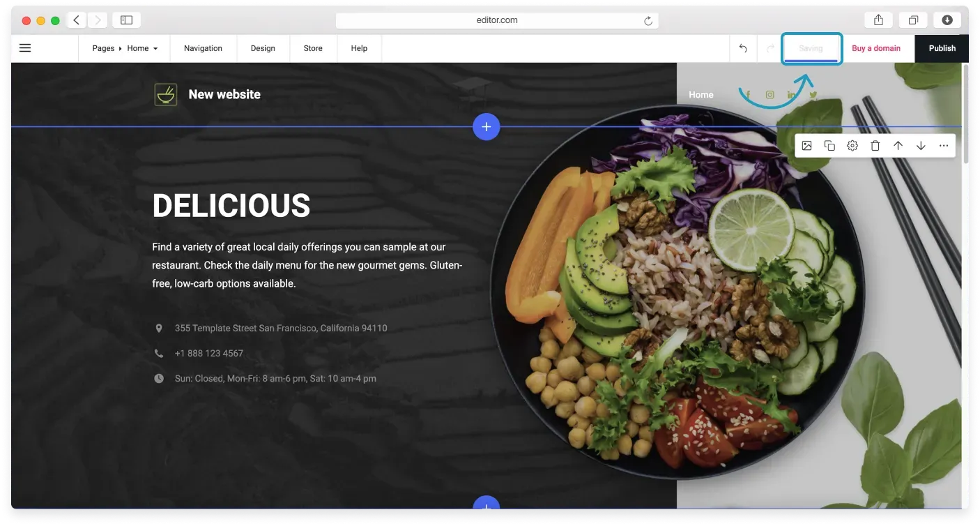Select the description paragraph about daily offerings
The image size is (980, 526).
307,265
